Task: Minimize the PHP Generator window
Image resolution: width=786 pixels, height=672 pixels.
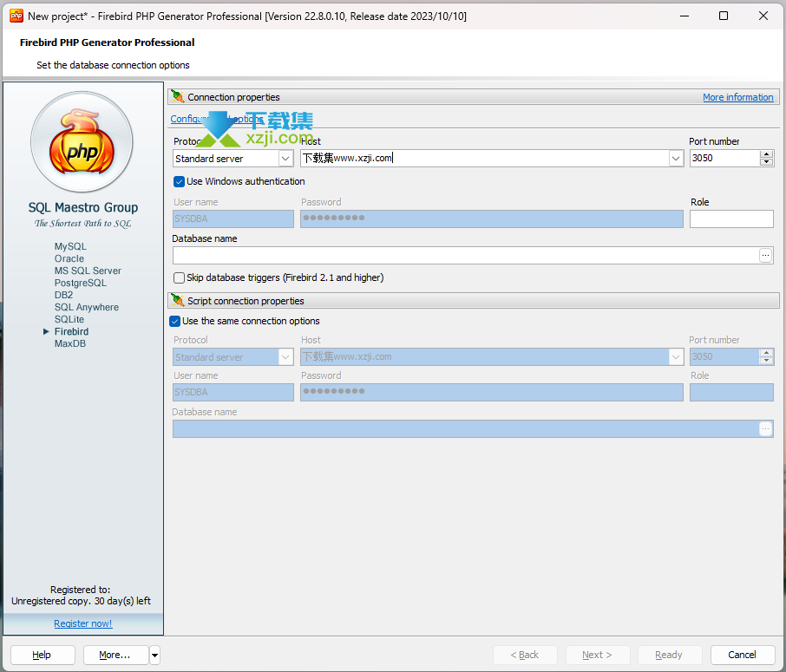Action: [x=684, y=16]
